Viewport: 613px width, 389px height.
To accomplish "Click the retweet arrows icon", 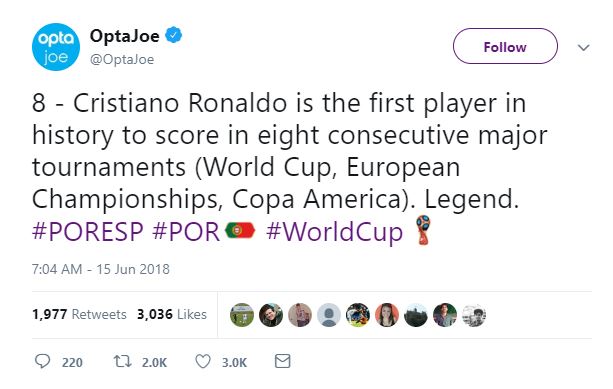I will click(x=122, y=362).
